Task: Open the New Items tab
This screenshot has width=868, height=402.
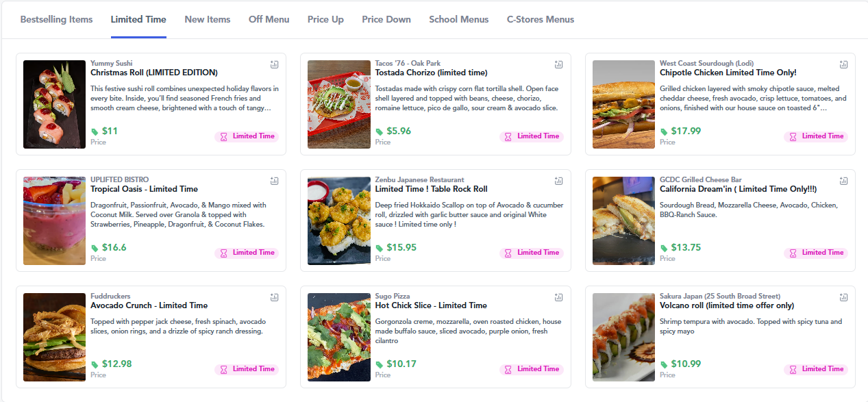Action: point(208,19)
